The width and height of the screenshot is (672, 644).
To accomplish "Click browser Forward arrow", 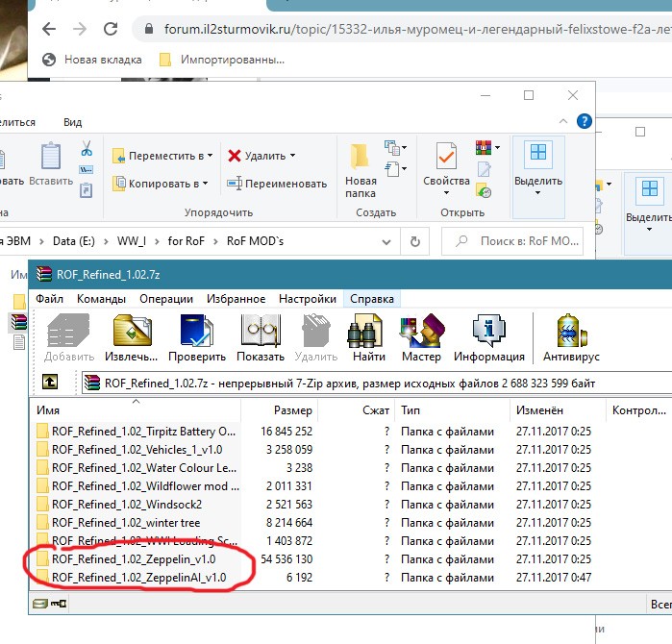I will [x=80, y=29].
